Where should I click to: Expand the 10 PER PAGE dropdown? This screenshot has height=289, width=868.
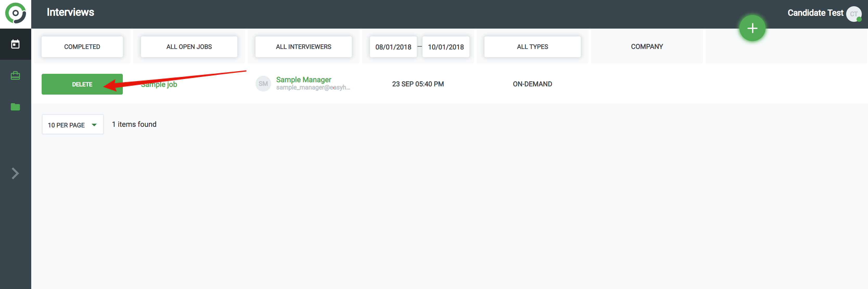click(x=72, y=125)
